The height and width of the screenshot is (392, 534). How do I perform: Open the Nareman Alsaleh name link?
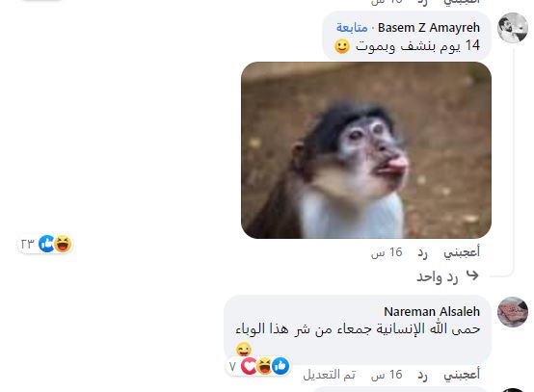click(x=432, y=311)
